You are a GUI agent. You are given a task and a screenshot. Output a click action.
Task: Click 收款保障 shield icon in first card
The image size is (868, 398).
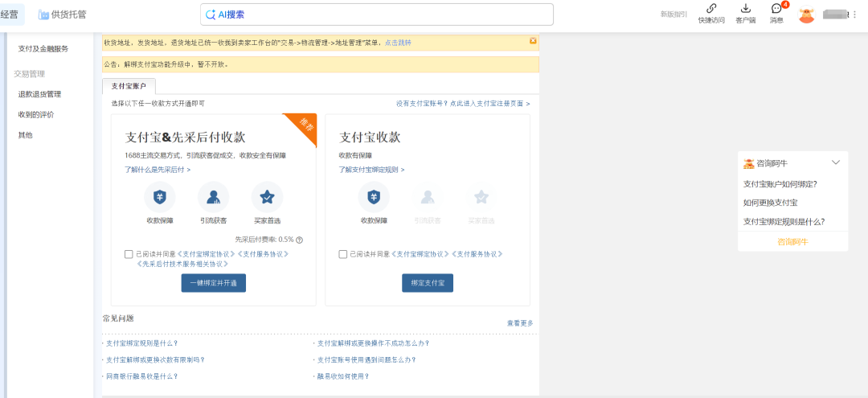tap(160, 197)
